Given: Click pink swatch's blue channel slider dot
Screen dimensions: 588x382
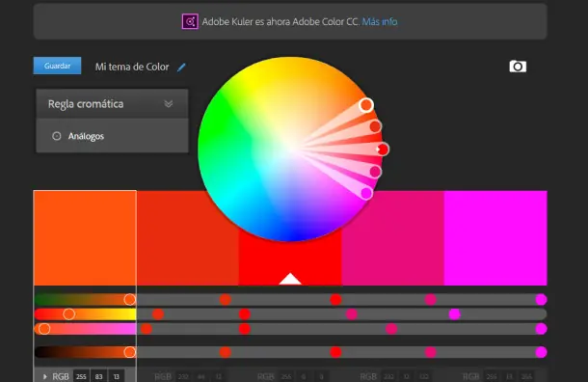Looking at the screenshot, I should pyautogui.click(x=391, y=329).
